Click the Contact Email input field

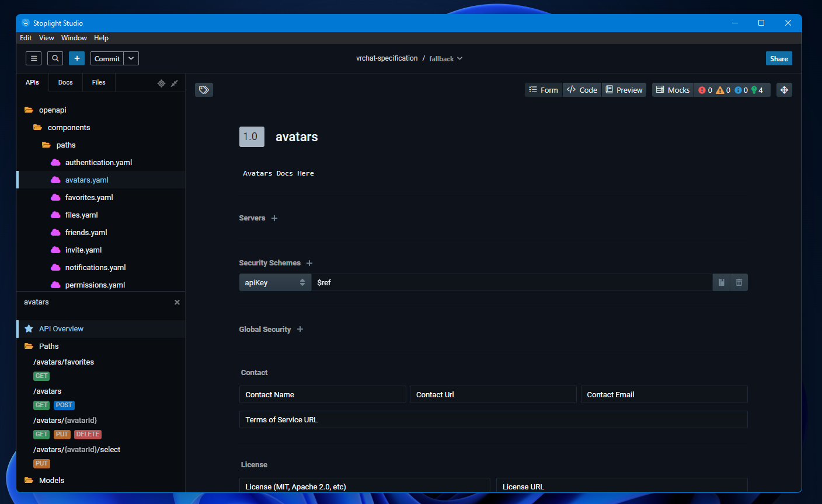tap(664, 394)
